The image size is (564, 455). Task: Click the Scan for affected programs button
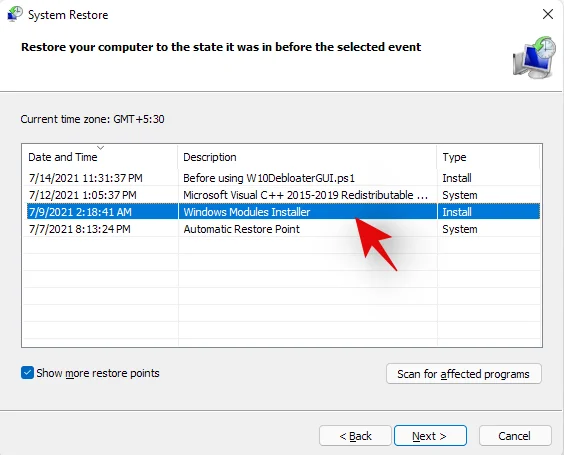pos(464,374)
